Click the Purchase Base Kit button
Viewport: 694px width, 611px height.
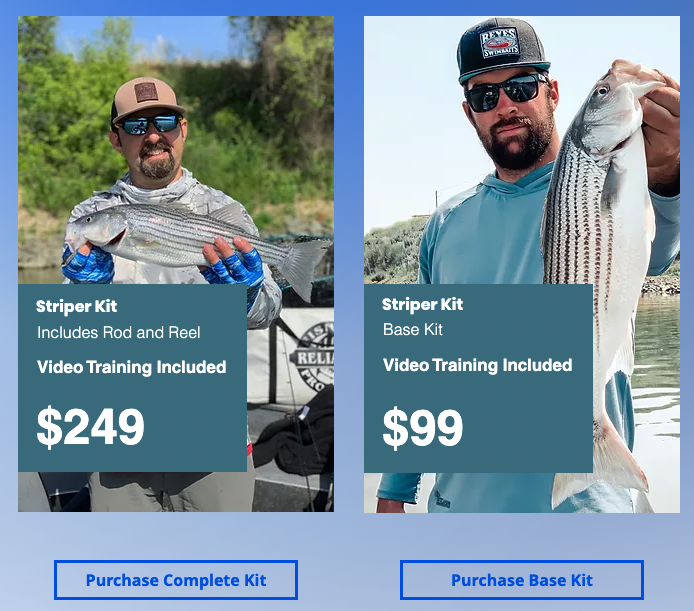pyautogui.click(x=522, y=580)
